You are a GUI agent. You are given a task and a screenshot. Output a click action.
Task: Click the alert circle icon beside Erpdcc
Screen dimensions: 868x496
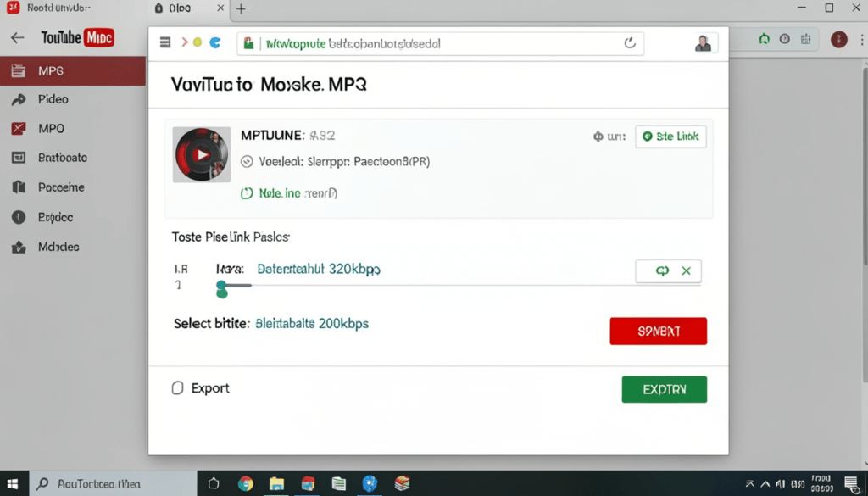coord(19,217)
